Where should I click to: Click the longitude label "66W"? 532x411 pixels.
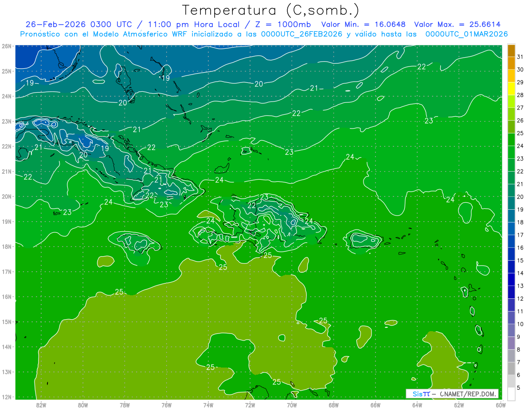click(376, 405)
